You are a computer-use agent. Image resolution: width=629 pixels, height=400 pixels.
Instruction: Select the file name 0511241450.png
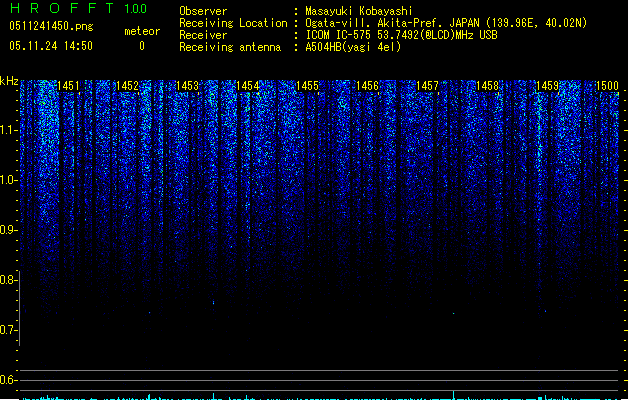tap(51, 27)
